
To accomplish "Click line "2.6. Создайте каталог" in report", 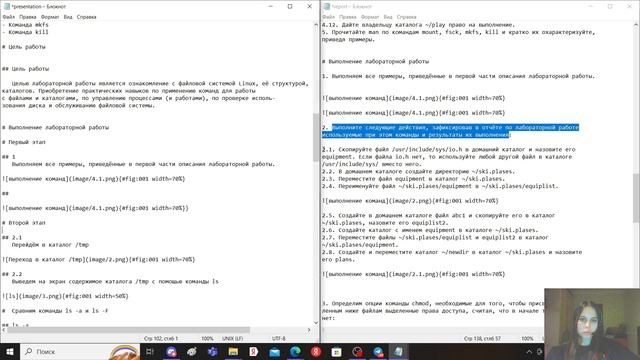I will [x=430, y=230].
